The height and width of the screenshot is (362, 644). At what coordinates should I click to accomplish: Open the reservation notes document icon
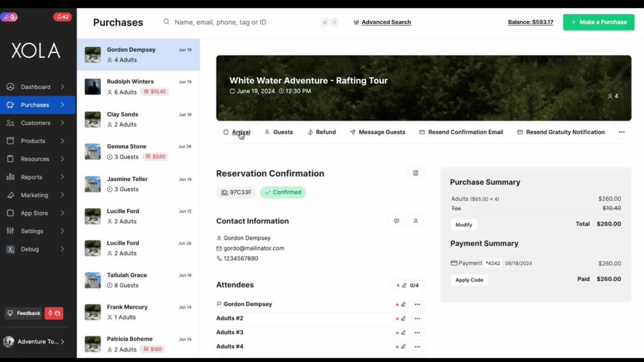pyautogui.click(x=415, y=173)
